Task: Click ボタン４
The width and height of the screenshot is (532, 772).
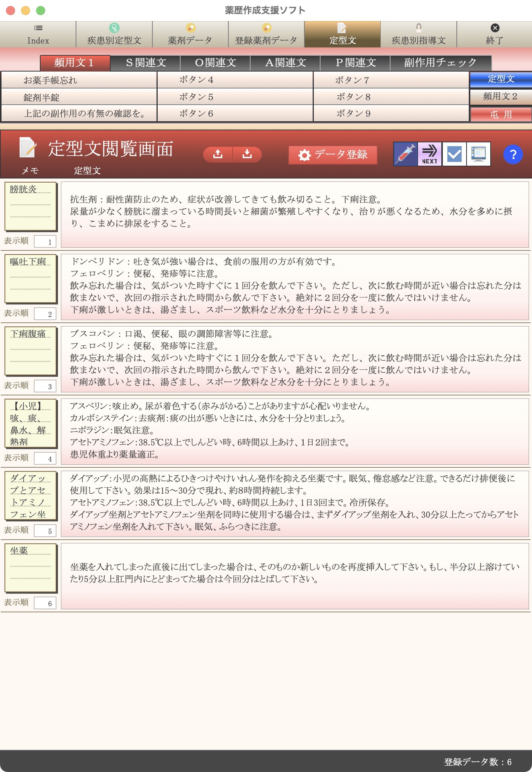Action: (235, 80)
